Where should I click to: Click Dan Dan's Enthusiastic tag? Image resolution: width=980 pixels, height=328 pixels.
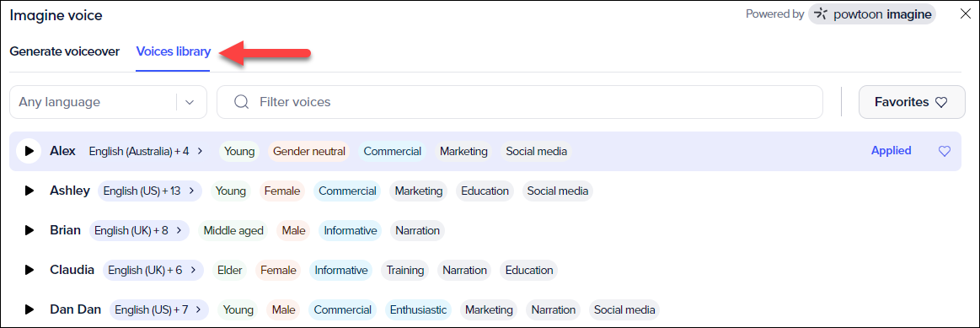tap(418, 309)
